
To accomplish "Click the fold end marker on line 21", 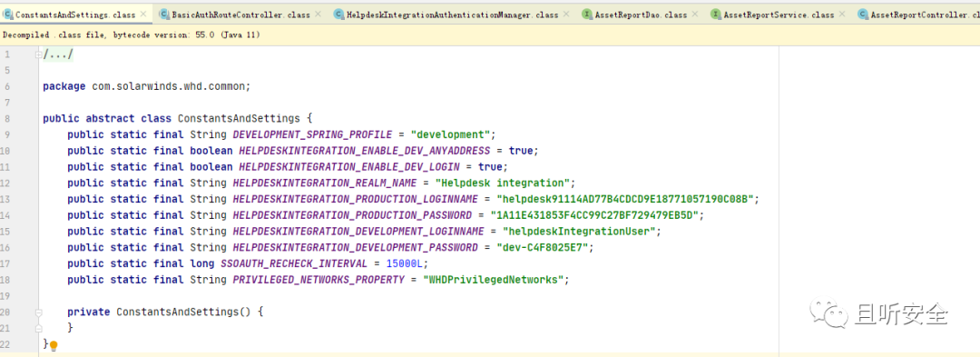I will (39, 328).
